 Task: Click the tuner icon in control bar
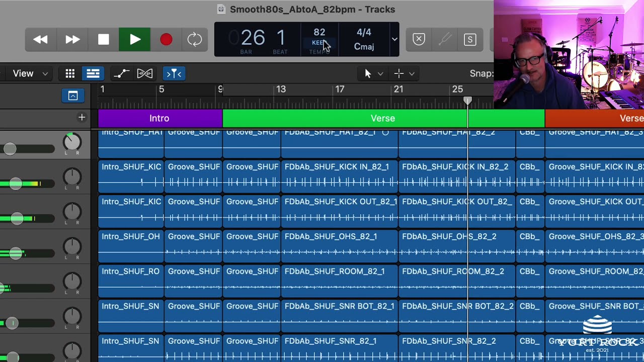pyautogui.click(x=444, y=39)
